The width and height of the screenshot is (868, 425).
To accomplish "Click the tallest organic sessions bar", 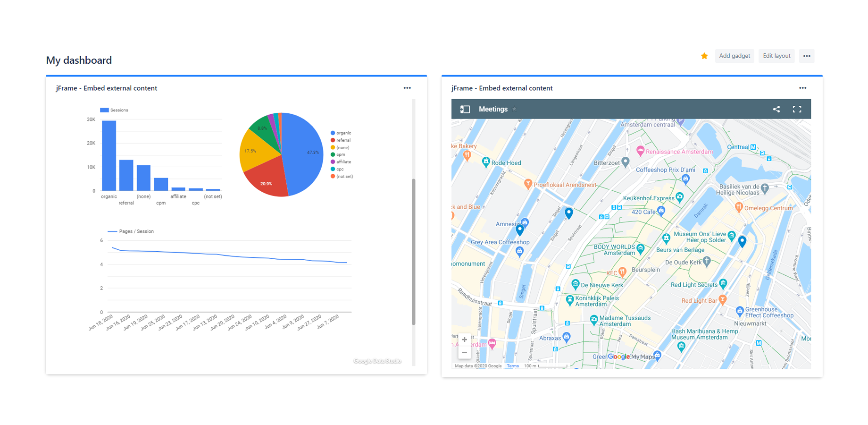I will click(x=109, y=156).
